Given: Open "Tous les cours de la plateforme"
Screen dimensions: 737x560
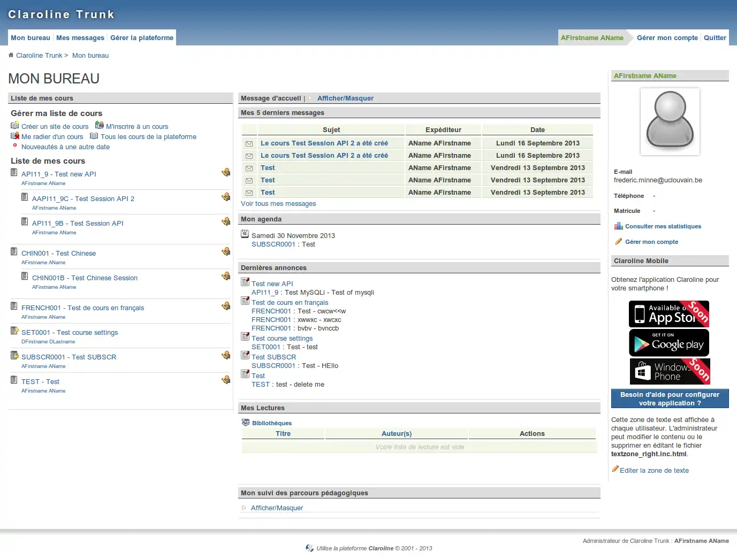Looking at the screenshot, I should click(148, 136).
